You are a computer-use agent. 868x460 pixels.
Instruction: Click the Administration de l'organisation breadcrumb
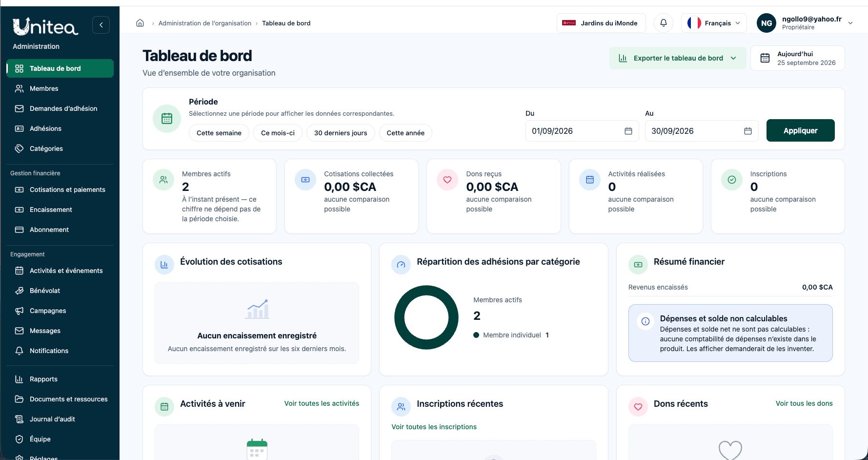[x=205, y=23]
